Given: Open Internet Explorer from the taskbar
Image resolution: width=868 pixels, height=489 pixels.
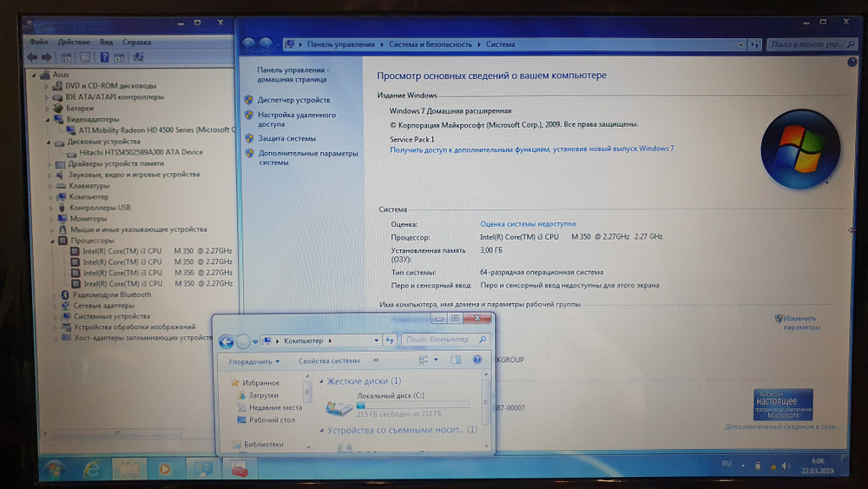Looking at the screenshot, I should 90,469.
